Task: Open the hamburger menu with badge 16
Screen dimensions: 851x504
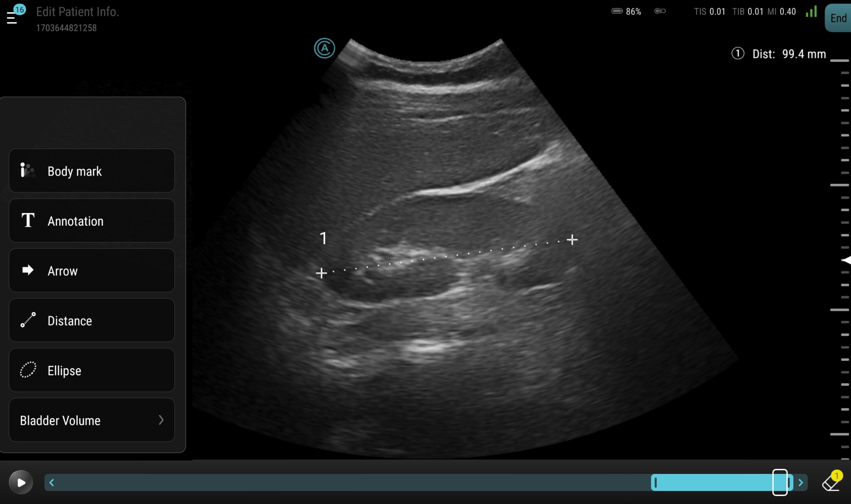Action: point(13,17)
